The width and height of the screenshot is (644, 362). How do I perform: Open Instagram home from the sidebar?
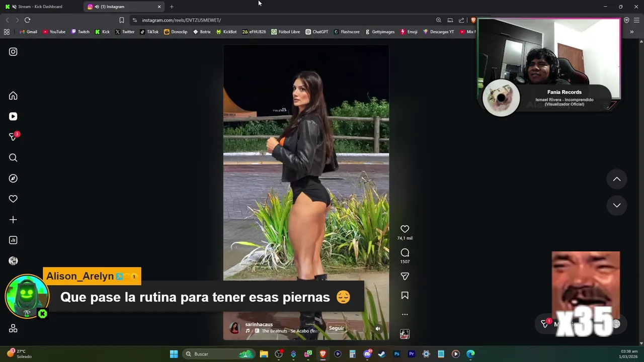click(x=13, y=96)
